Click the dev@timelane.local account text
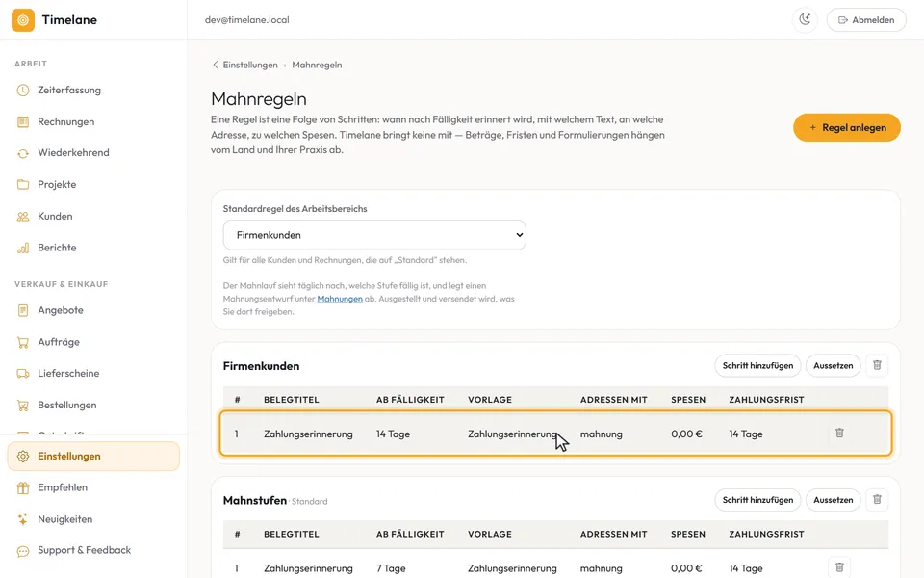924x578 pixels. click(247, 20)
